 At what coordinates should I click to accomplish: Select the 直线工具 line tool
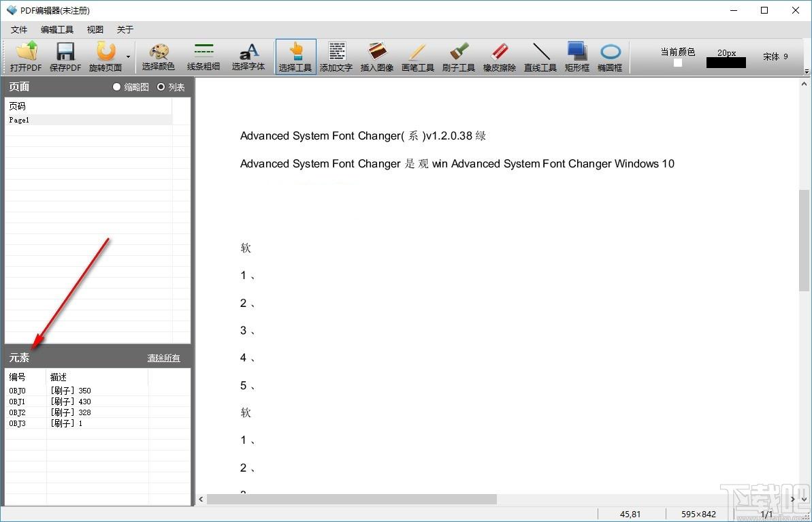(x=540, y=57)
